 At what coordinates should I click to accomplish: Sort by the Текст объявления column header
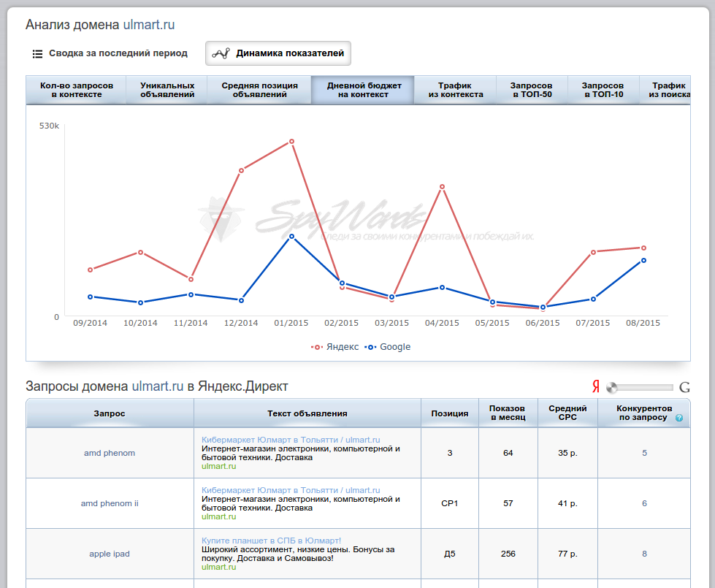point(307,413)
